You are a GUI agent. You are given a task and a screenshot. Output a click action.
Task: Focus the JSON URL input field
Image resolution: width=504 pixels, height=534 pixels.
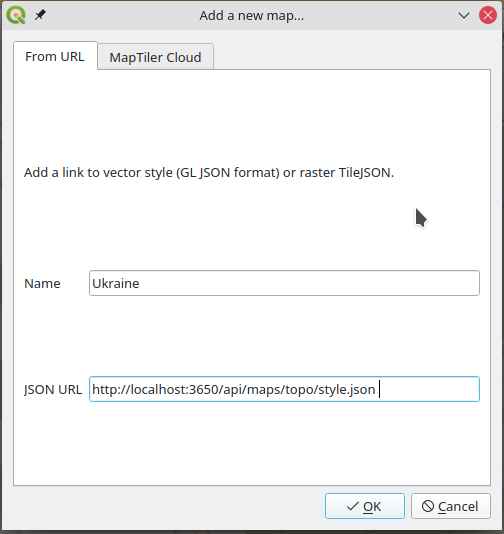click(284, 389)
